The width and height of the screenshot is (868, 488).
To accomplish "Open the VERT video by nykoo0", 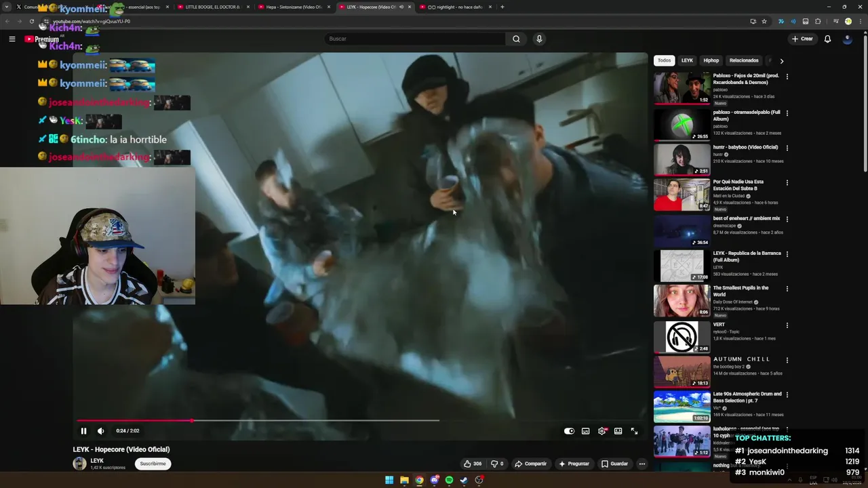I will [682, 336].
